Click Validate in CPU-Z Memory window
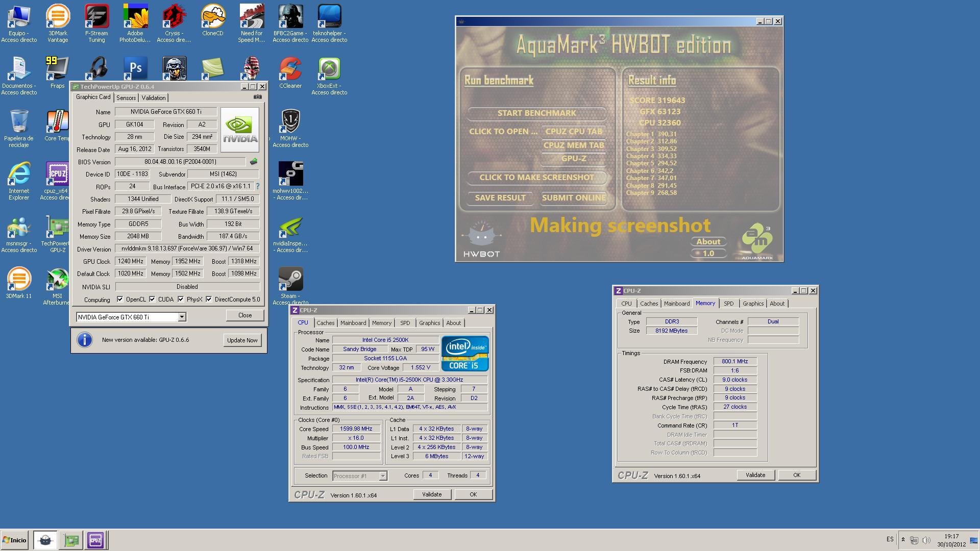This screenshot has height=551, width=980. click(755, 475)
